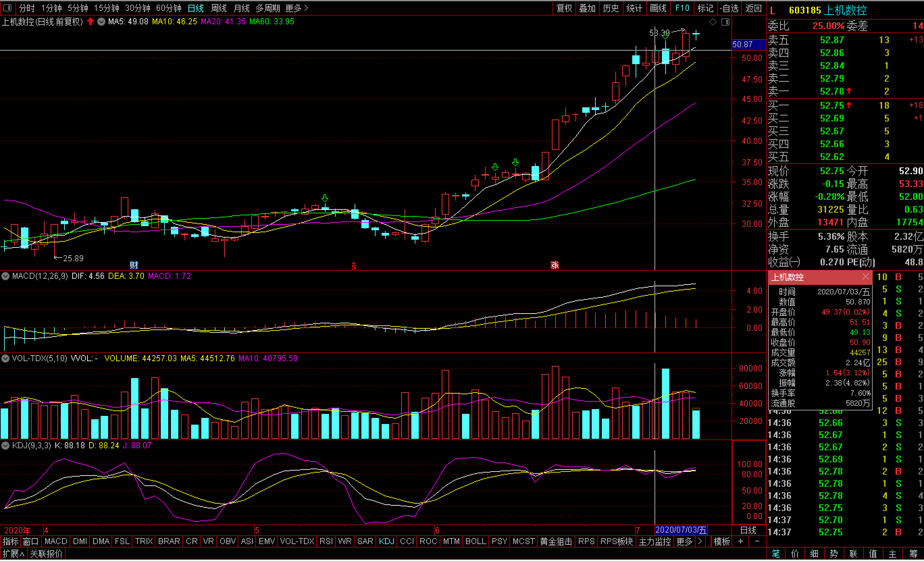
Task: Open the VOL-TDX indicator dropdown circle
Action: pyautogui.click(x=6, y=358)
